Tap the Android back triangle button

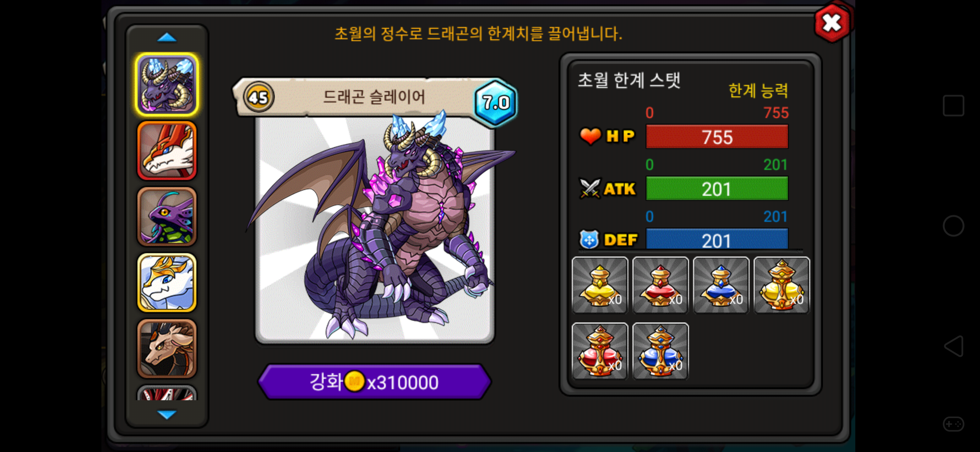(953, 346)
